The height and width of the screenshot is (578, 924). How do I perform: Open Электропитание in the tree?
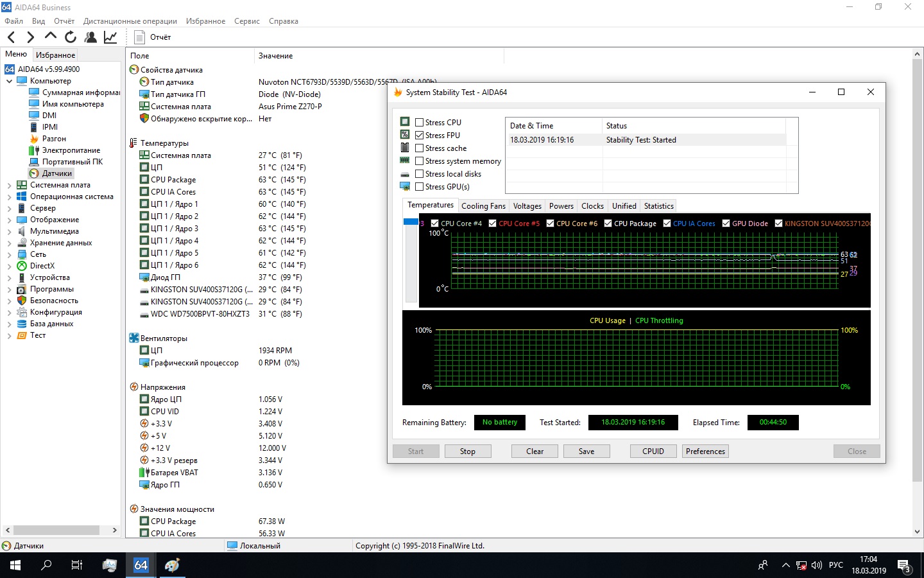tap(71, 150)
